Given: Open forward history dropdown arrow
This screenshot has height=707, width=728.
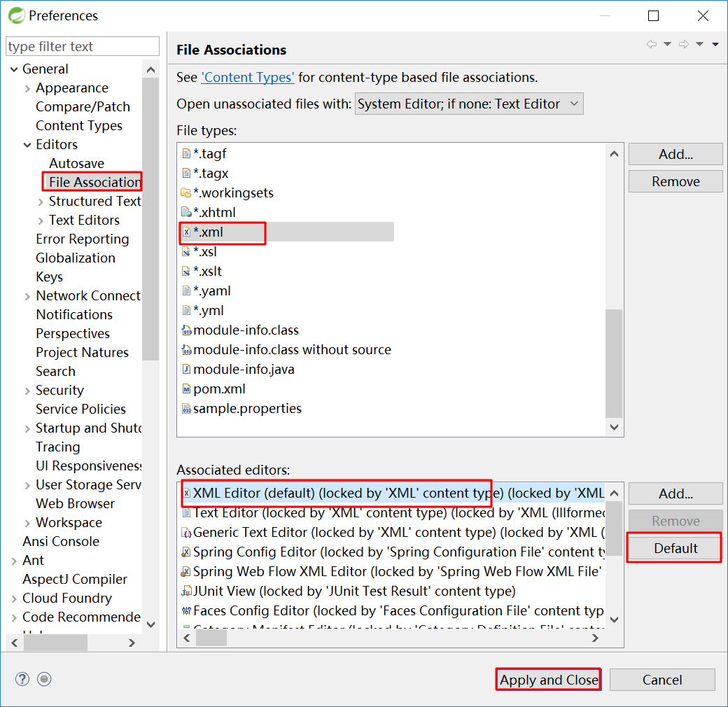Looking at the screenshot, I should [700, 44].
